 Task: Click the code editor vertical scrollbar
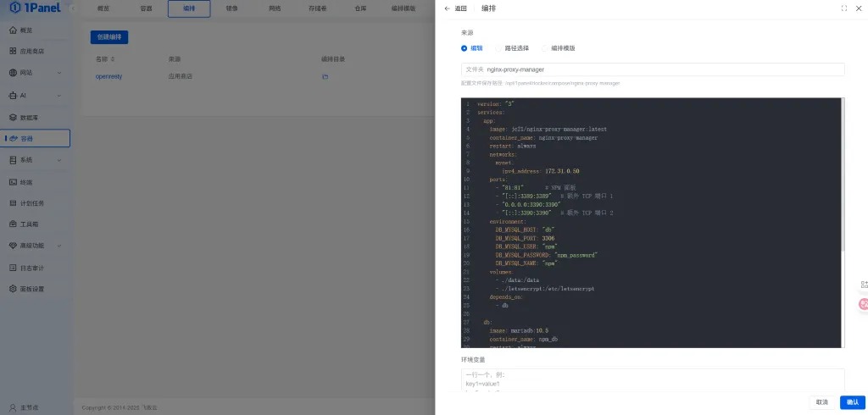[x=842, y=174]
